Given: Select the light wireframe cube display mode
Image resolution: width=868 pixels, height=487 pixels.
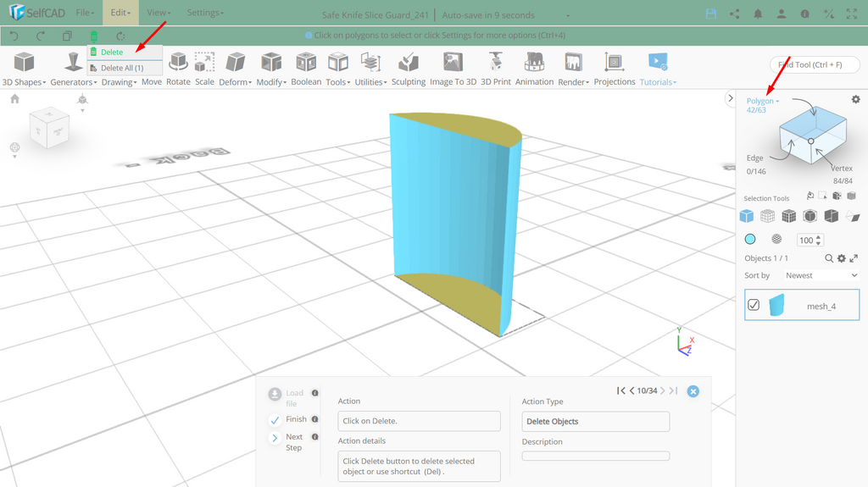Looking at the screenshot, I should pos(767,216).
